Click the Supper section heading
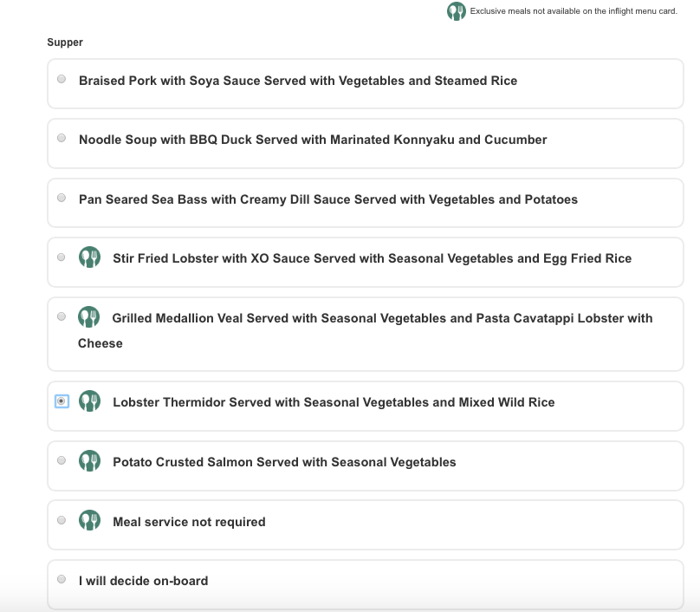700x612 pixels. [x=65, y=42]
